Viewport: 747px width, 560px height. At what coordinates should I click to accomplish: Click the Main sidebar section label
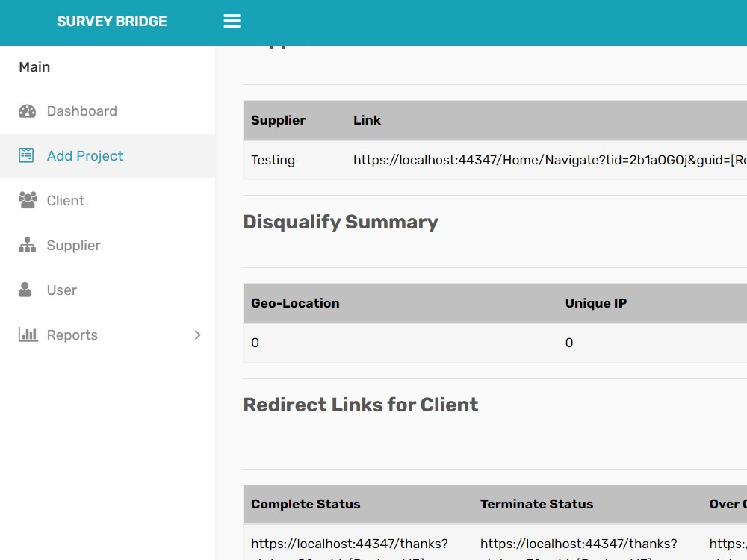click(x=34, y=66)
